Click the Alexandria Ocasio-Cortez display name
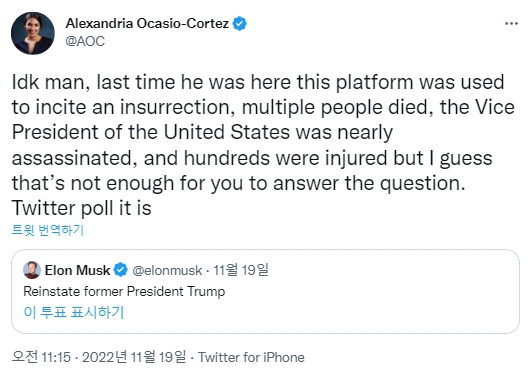Image resolution: width=529 pixels, height=376 pixels. pos(147,24)
